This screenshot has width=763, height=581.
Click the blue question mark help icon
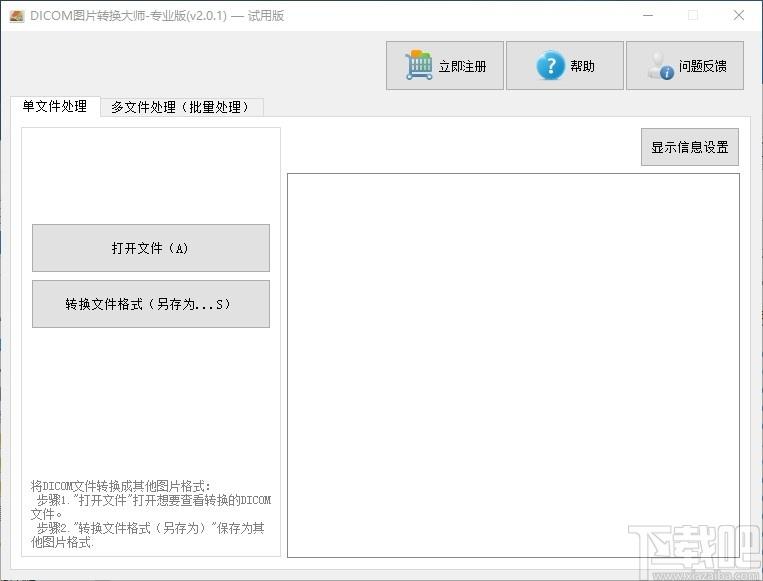(550, 65)
